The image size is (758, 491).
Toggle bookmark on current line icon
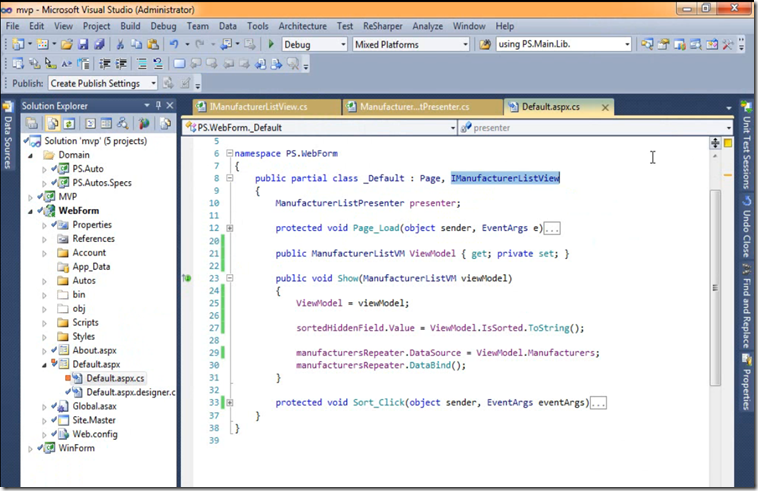tap(179, 64)
